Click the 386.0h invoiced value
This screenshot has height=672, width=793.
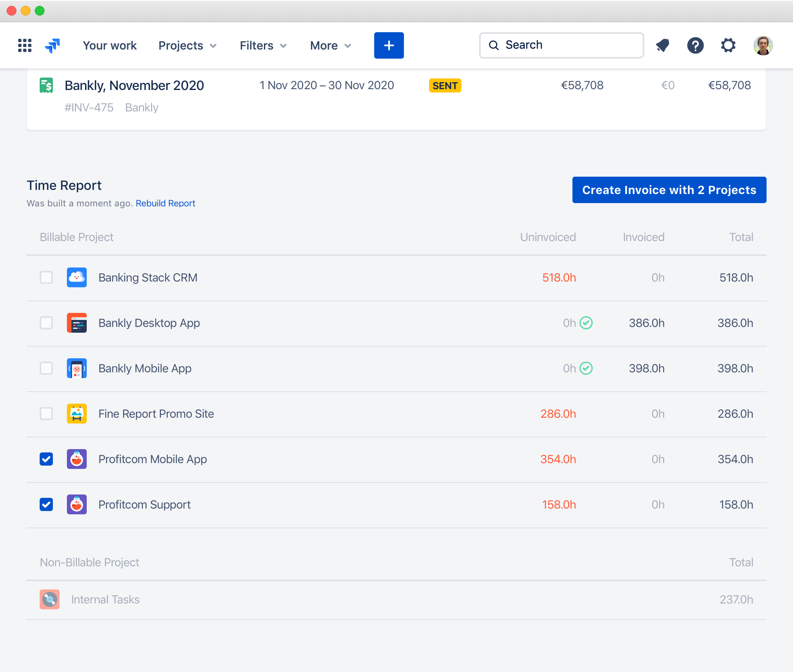(647, 323)
